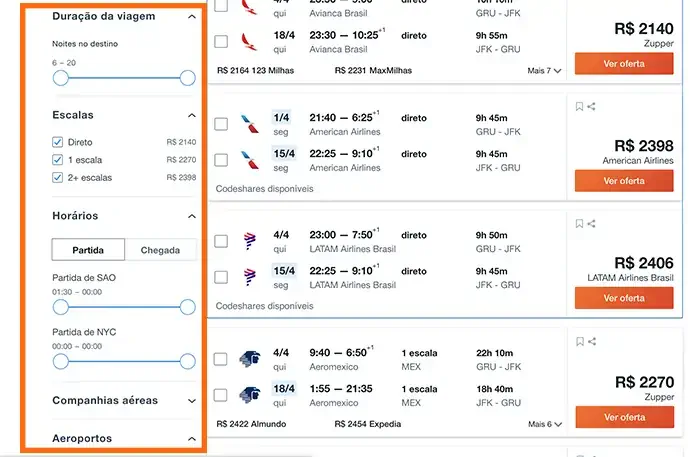Select the Partida times tab
The width and height of the screenshot is (690, 457).
[x=88, y=250]
